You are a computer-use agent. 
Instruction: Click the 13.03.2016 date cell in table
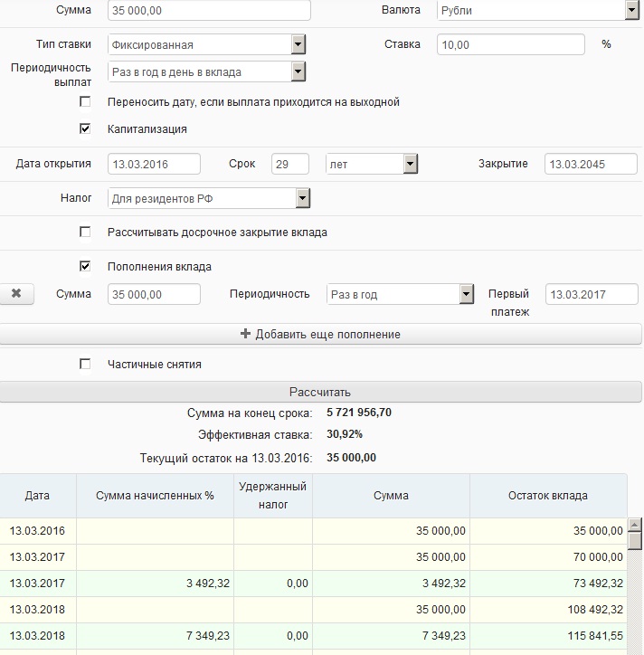coord(38,530)
